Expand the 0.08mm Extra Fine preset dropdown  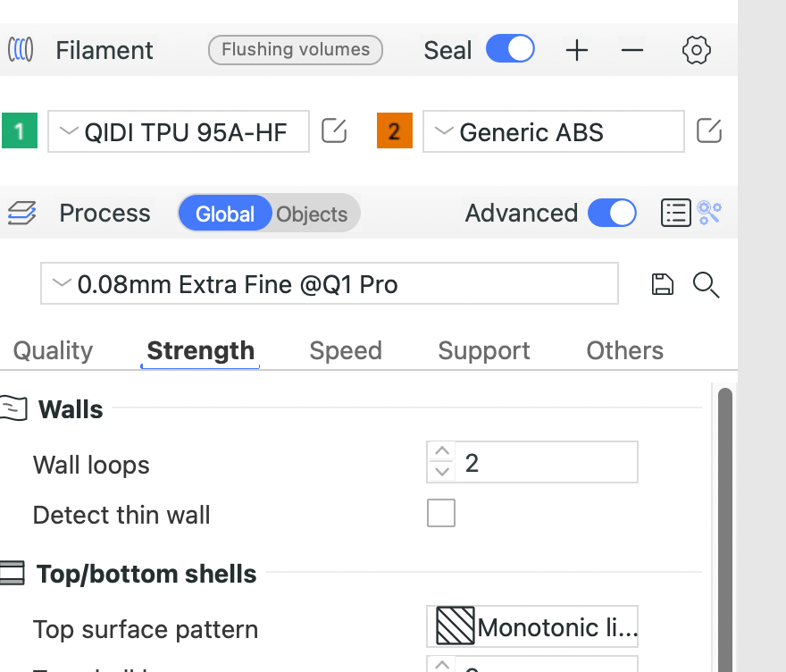pos(329,284)
